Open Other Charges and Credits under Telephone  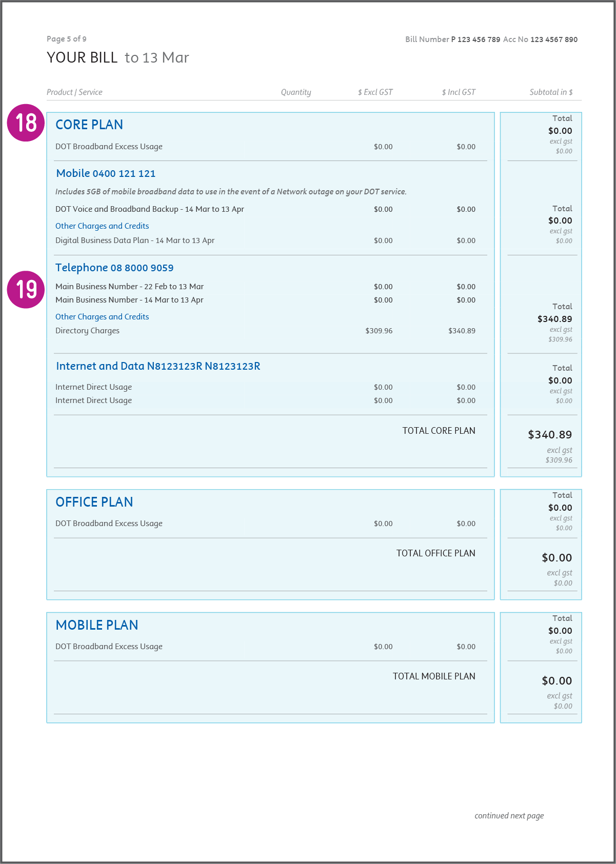pos(102,317)
